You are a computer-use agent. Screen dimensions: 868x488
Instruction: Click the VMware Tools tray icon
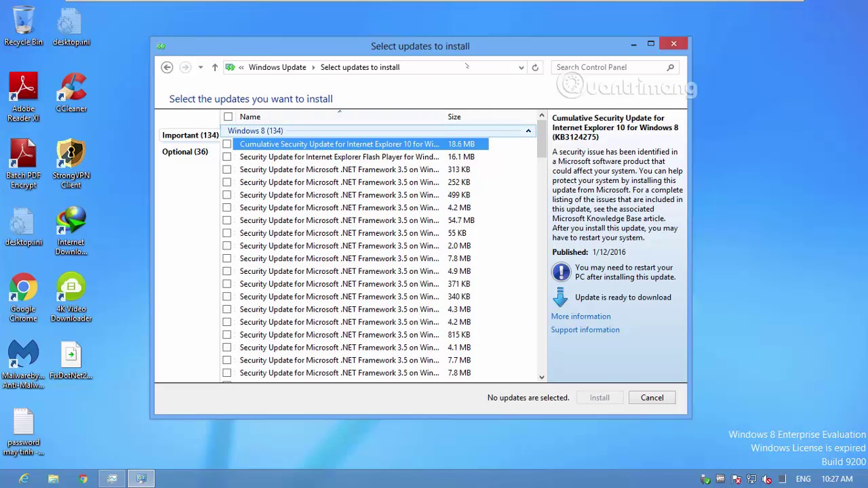720,479
